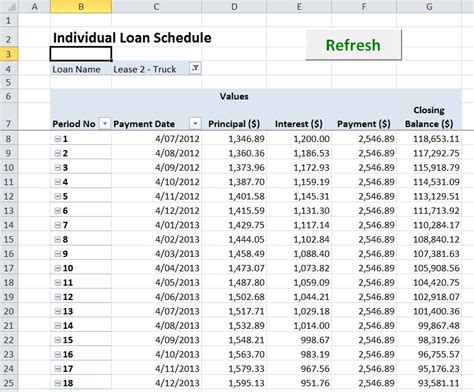Viewport: 474px width, 392px height.
Task: Select column A header
Action: [x=34, y=6]
